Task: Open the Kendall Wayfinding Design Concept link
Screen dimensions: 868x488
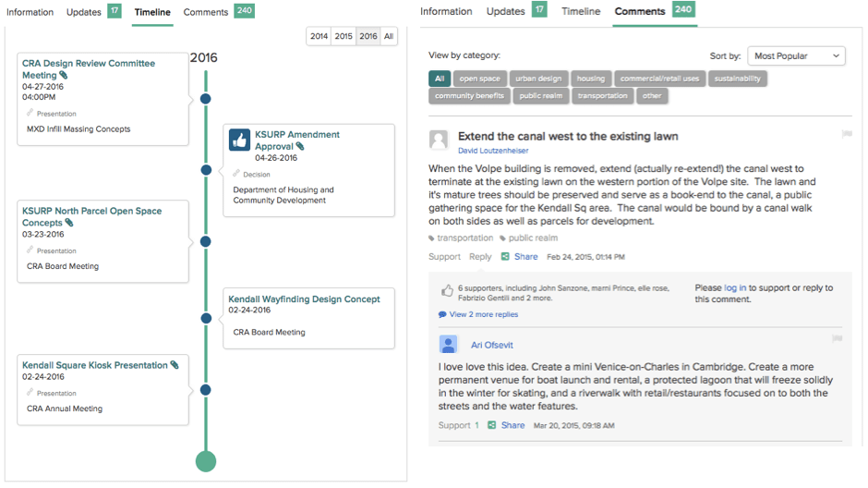Action: [x=304, y=299]
